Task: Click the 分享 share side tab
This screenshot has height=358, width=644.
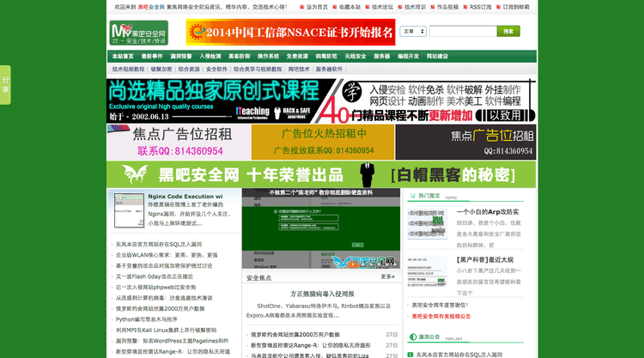Action: (5, 84)
